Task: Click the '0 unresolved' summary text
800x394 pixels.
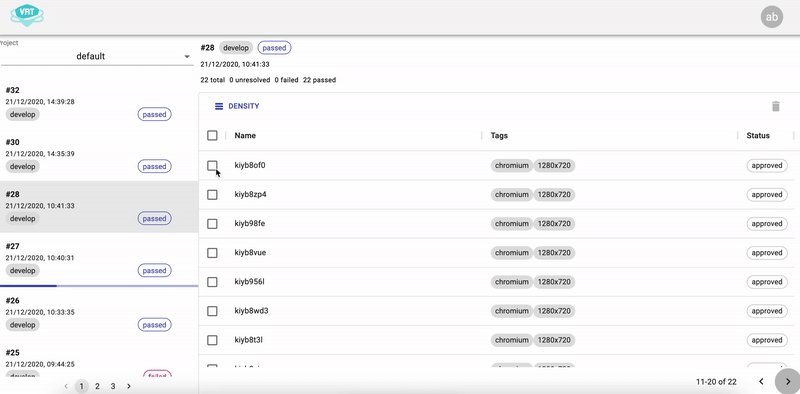Action: coord(249,80)
